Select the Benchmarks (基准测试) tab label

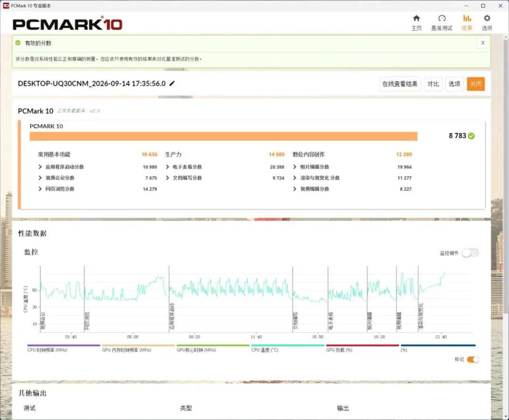point(442,28)
